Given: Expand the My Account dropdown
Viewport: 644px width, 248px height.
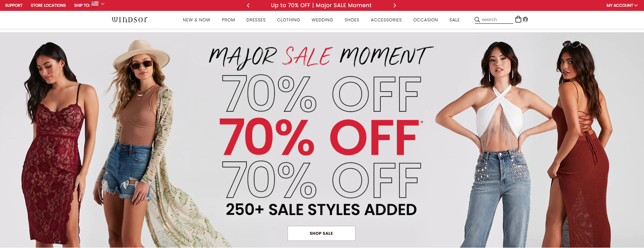Looking at the screenshot, I should click(622, 5).
